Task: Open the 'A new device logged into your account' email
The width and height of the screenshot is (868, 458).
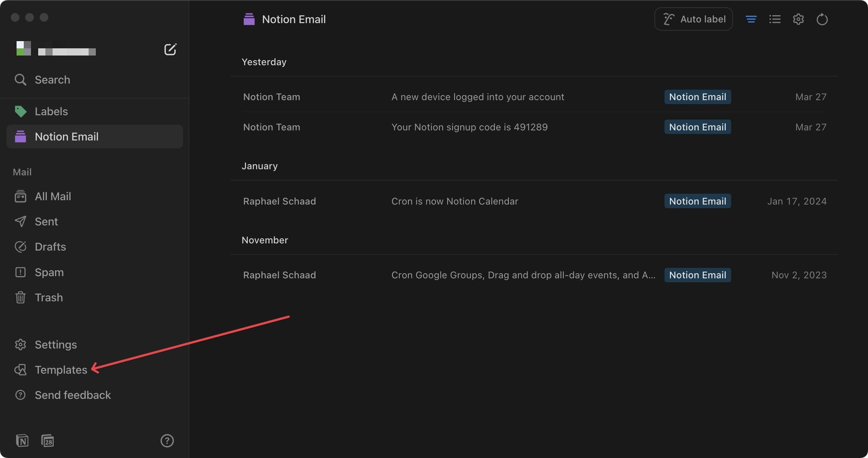Action: click(534, 97)
